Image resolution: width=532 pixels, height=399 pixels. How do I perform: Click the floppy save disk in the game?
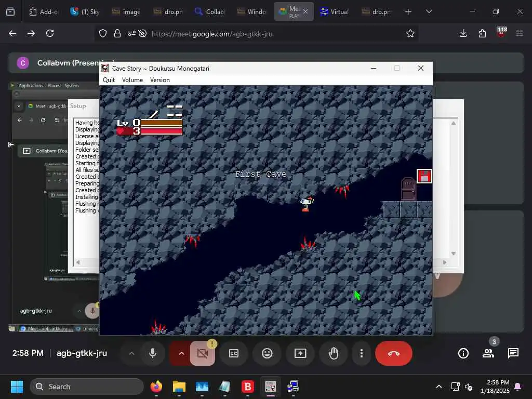pos(424,176)
